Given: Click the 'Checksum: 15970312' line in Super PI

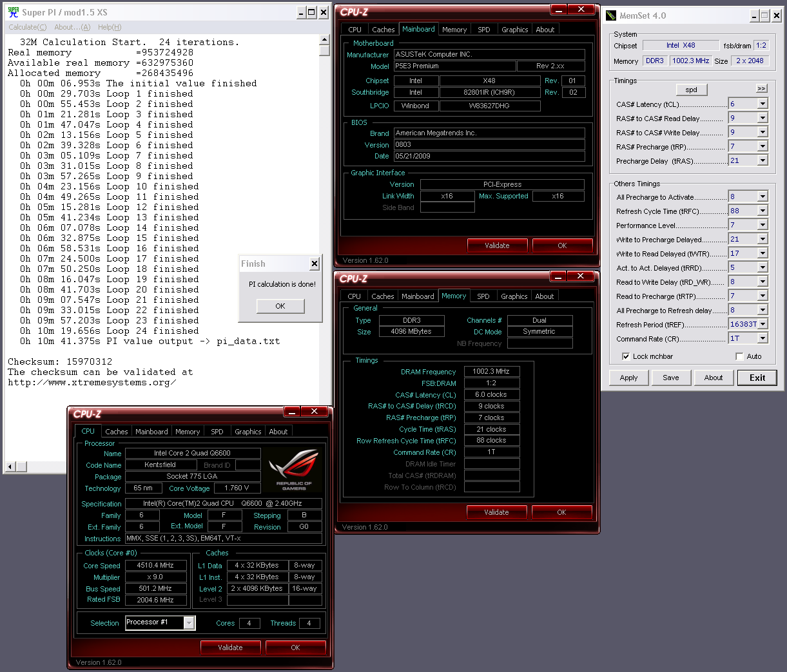Looking at the screenshot, I should click(x=60, y=361).
